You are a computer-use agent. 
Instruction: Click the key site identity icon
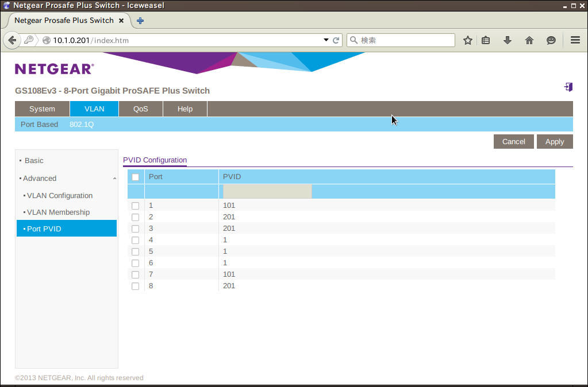(29, 40)
